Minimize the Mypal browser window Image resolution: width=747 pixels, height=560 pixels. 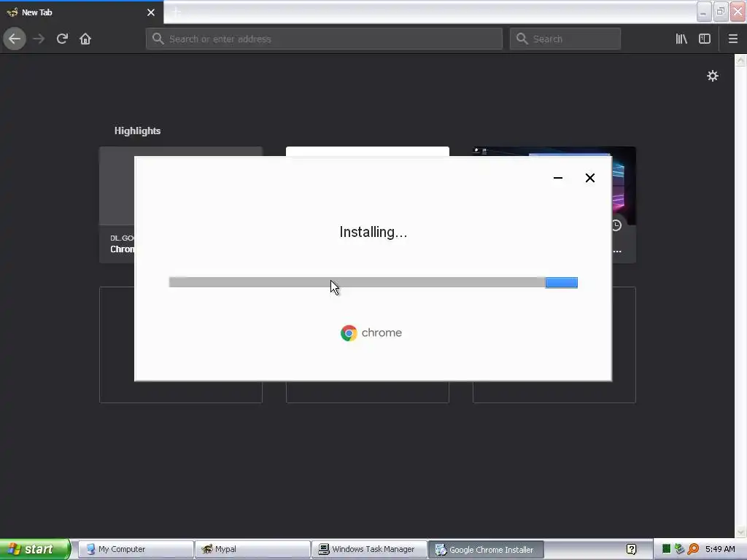pos(704,12)
